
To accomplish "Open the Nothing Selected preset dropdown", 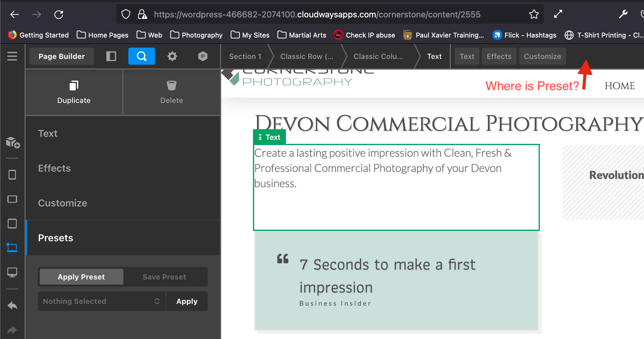I will pos(102,301).
